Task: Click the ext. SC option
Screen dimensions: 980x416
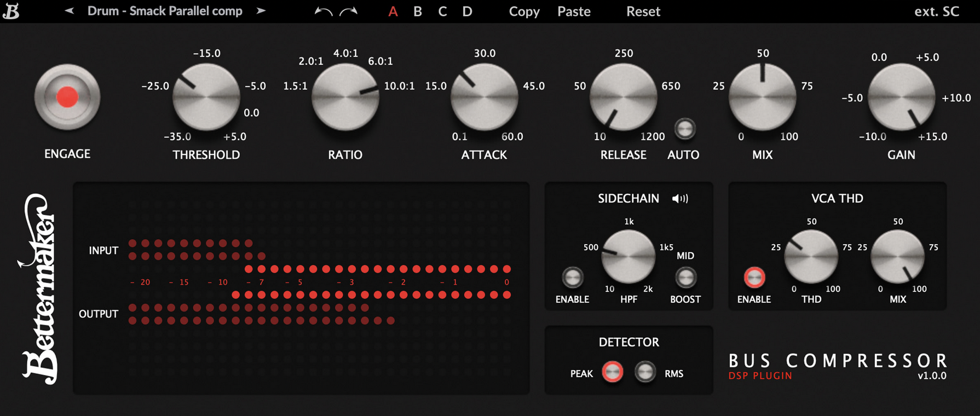Action: [937, 11]
